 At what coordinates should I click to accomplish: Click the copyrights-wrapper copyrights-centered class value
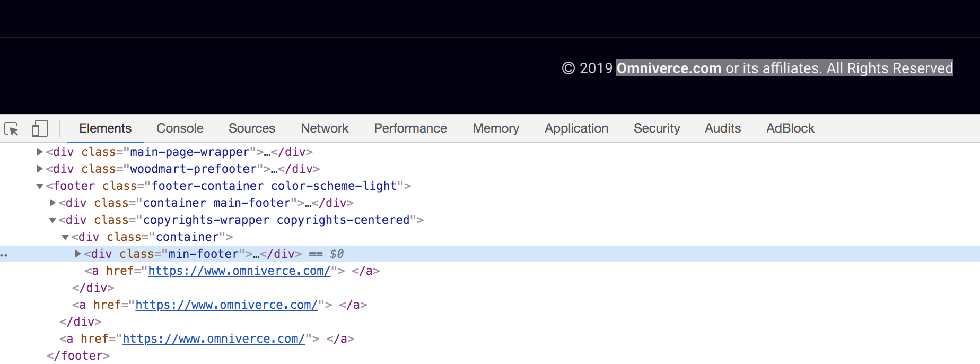coord(276,220)
